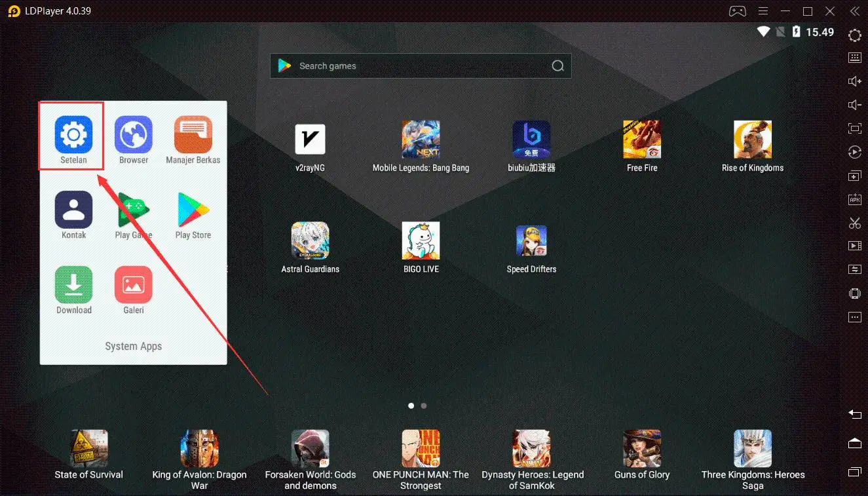The height and width of the screenshot is (496, 868).
Task: Decrease volume using sidebar speaker minus
Action: (855, 105)
